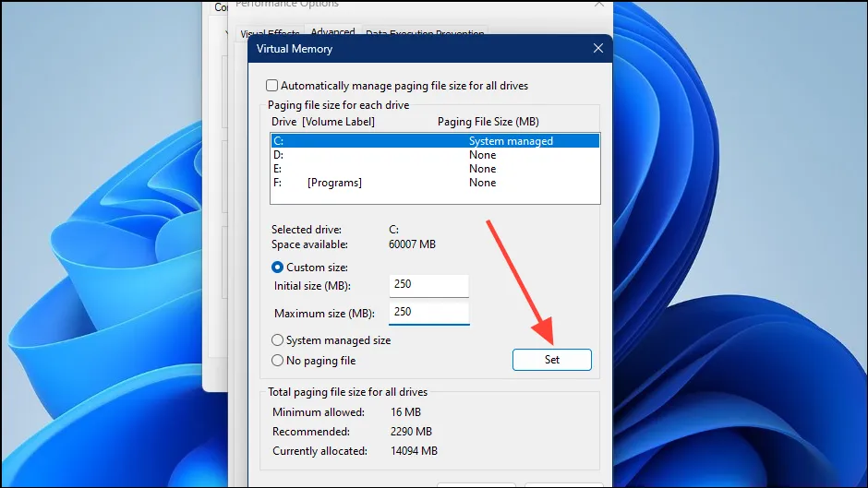This screenshot has width=868, height=488.
Task: Click the System managed value for C:
Action: (x=511, y=141)
